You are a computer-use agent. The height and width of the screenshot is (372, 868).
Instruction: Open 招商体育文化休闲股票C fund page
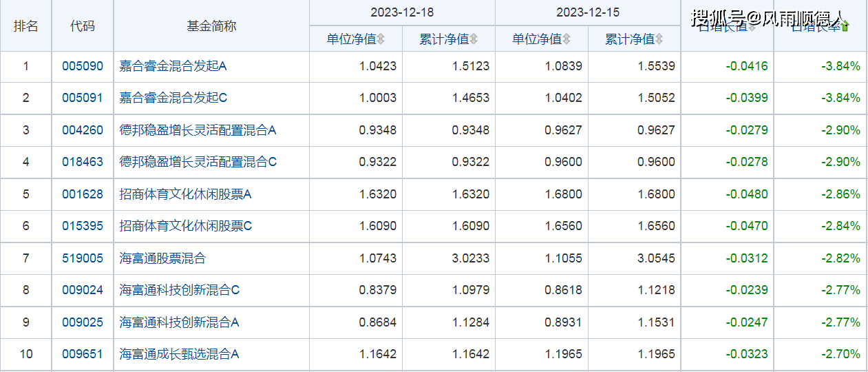[186, 226]
